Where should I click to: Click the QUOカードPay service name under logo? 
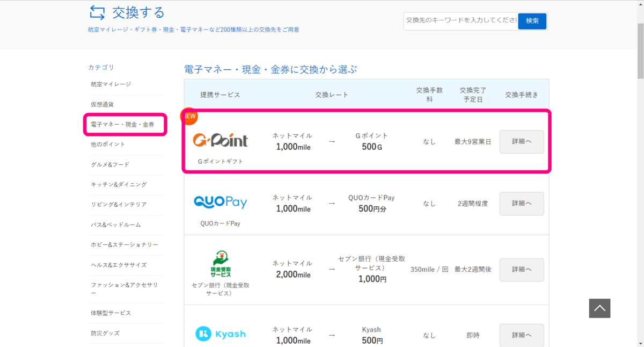tap(220, 223)
